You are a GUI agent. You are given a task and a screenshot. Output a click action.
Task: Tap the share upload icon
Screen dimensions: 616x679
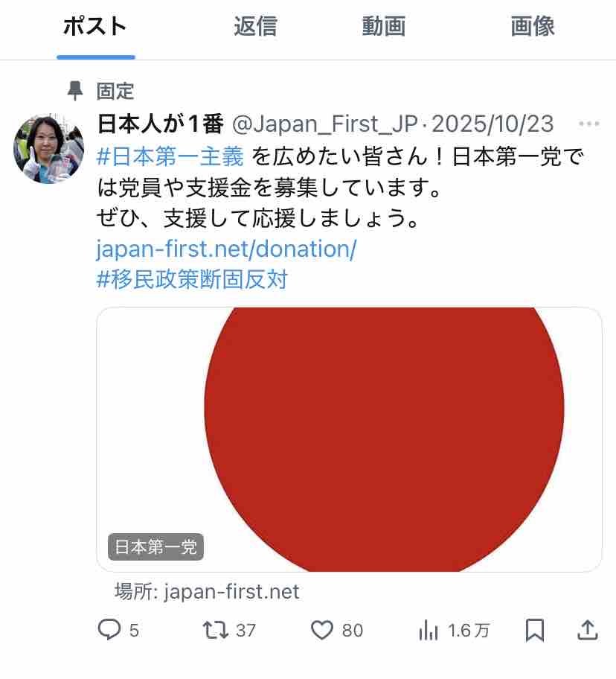(x=588, y=631)
